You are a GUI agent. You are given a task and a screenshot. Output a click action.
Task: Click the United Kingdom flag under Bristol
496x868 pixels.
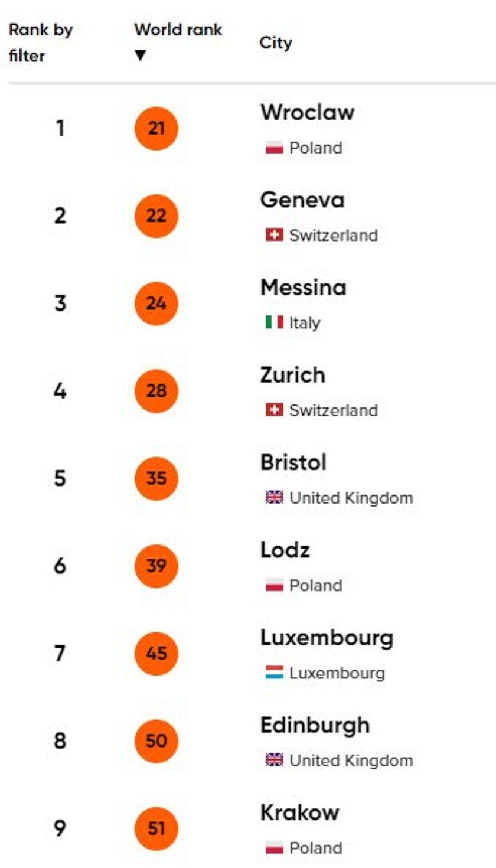pyautogui.click(x=274, y=498)
